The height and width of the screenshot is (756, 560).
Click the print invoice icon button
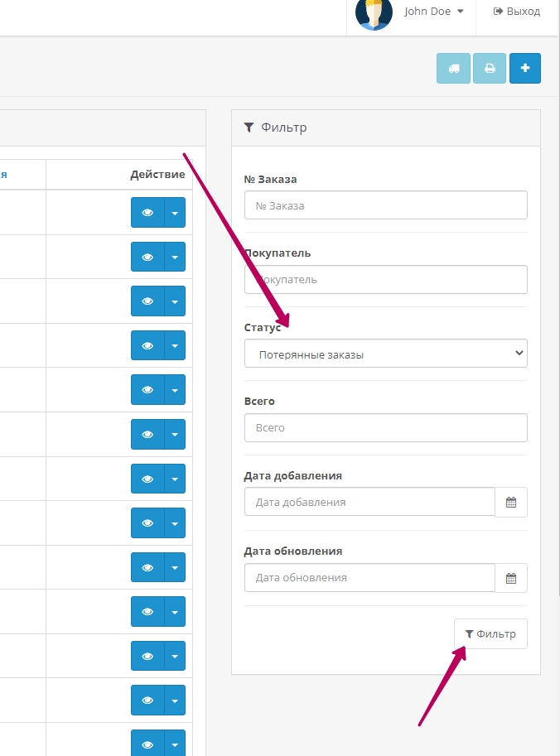(490, 69)
